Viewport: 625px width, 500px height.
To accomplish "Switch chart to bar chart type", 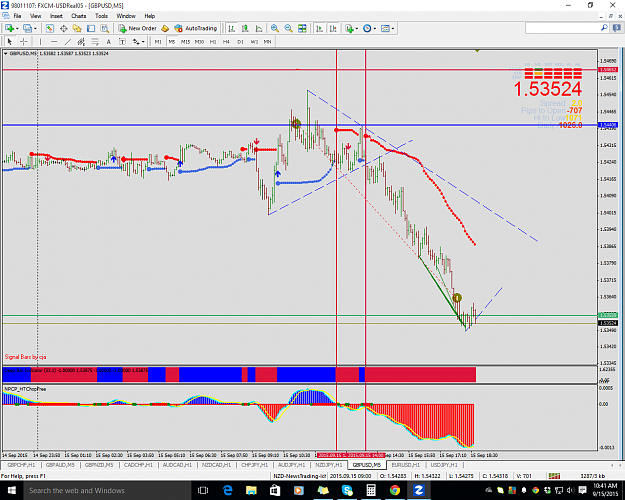I will coord(231,28).
